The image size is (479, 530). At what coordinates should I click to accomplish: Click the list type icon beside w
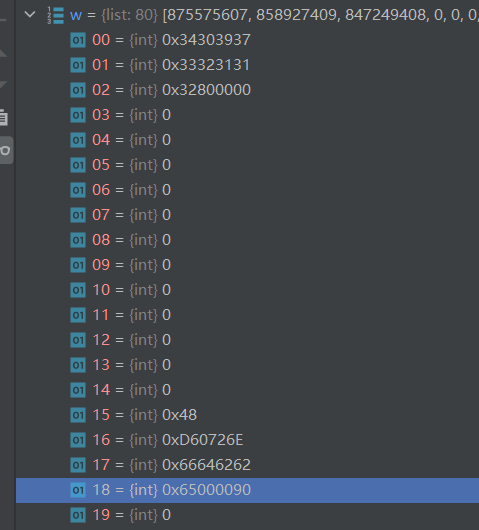coord(56,15)
